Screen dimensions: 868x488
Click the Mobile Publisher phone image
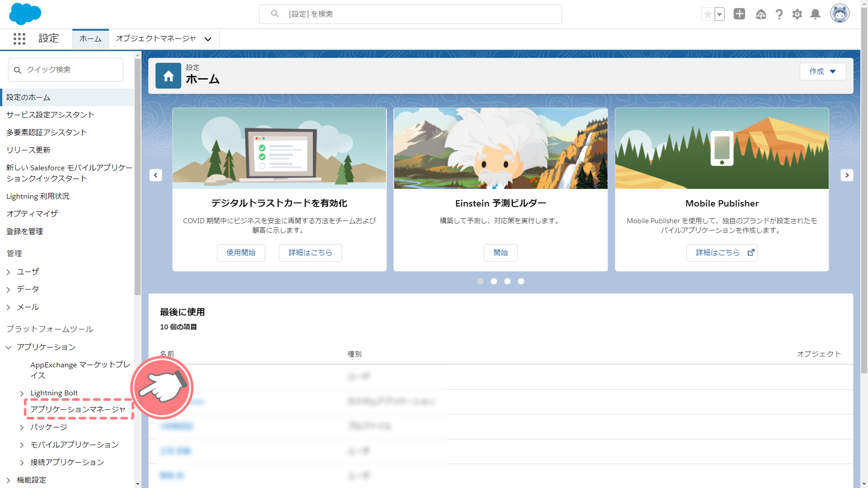pyautogui.click(x=722, y=148)
